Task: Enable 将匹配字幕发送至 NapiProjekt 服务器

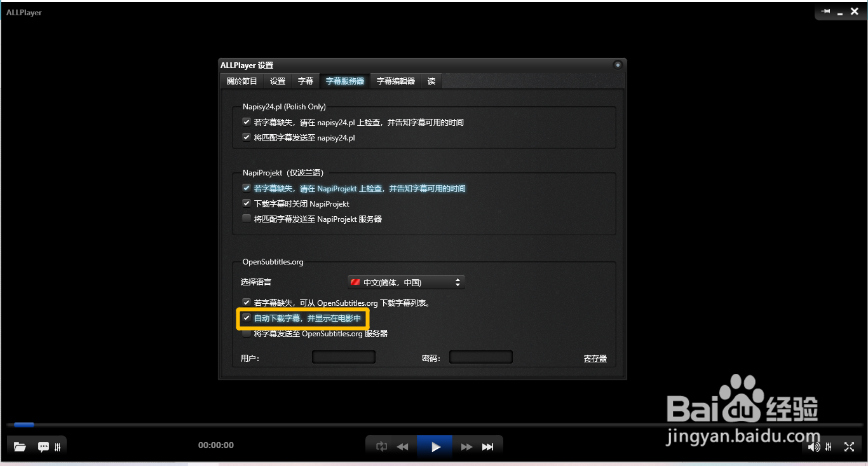Action: (x=247, y=219)
